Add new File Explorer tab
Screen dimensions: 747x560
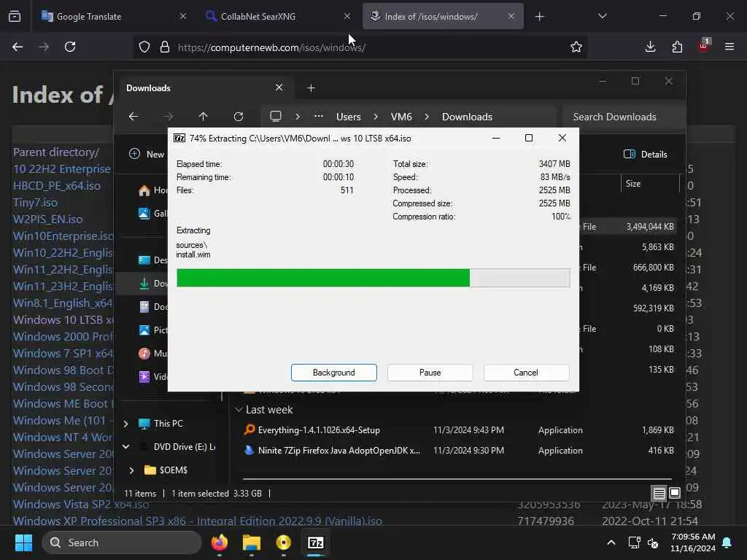311,88
